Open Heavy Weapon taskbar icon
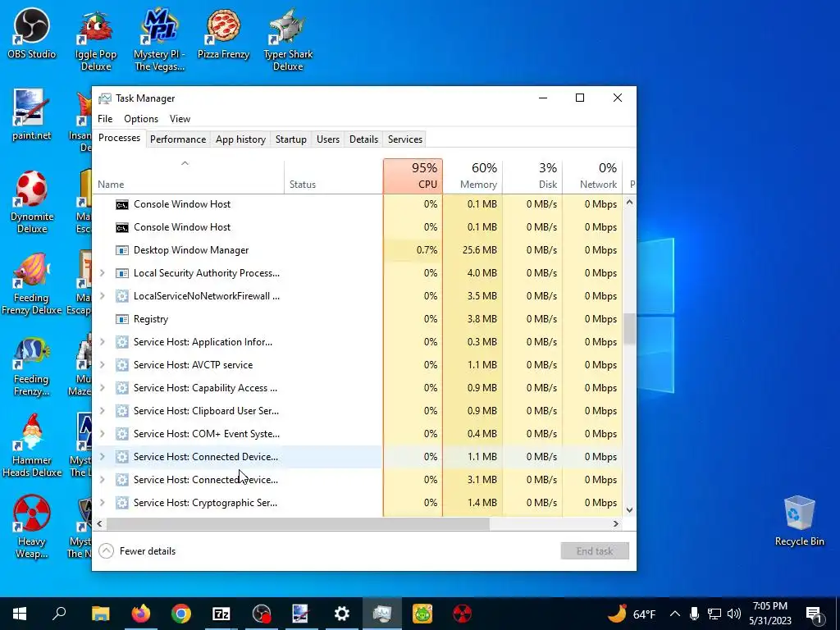840x630 pixels. click(463, 614)
